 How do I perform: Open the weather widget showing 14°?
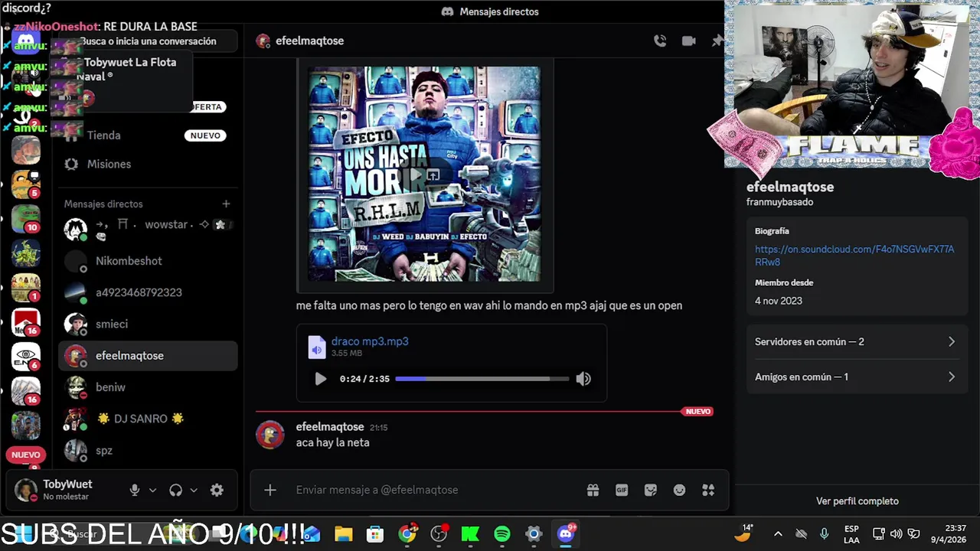coord(743,533)
